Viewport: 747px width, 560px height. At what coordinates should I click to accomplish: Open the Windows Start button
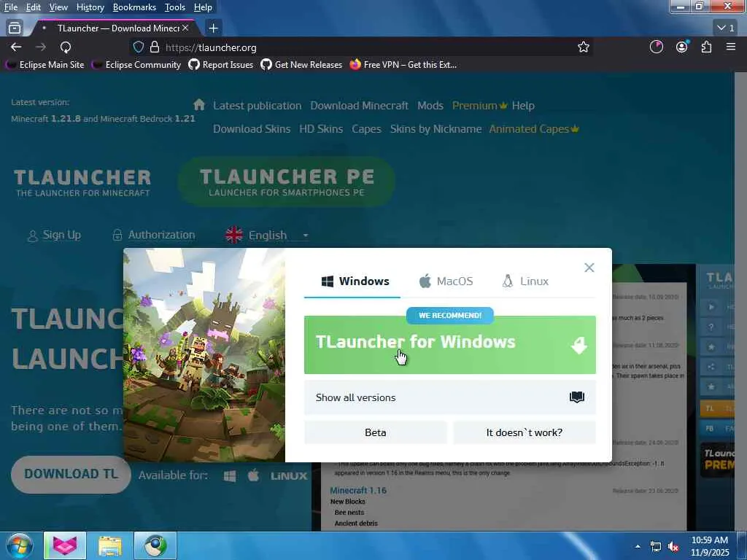click(19, 545)
